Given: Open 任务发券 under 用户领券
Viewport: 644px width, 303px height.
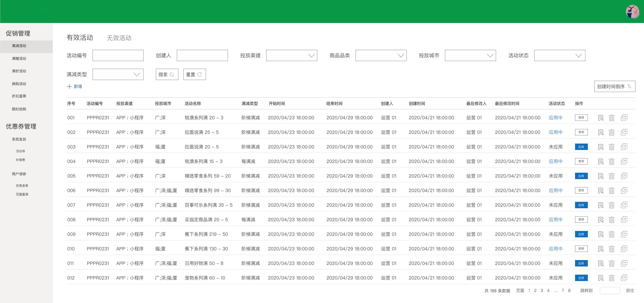Looking at the screenshot, I should point(22,186).
